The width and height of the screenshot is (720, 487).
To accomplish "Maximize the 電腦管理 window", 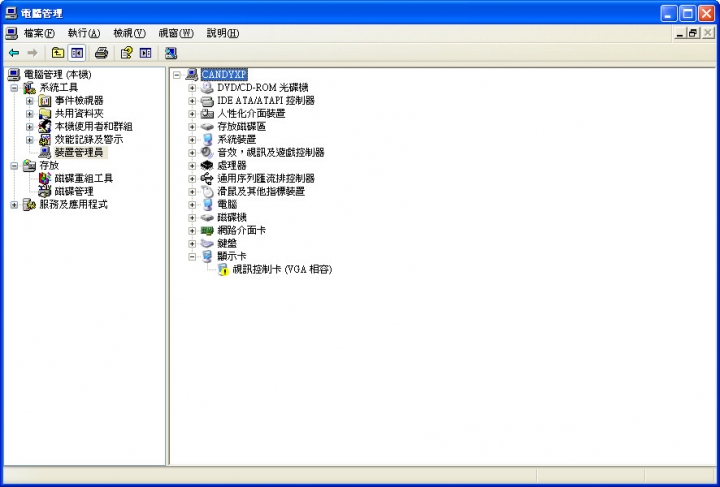I will (x=687, y=13).
